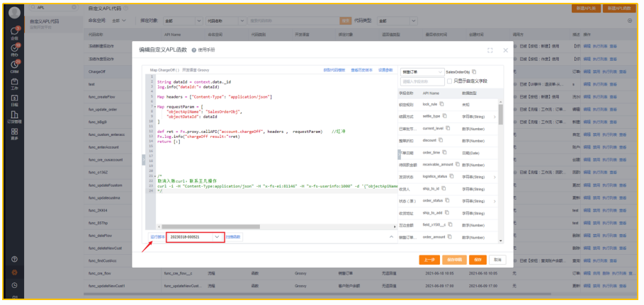644x305 pixels.
Task: Copy the order_status field API name
Action: point(447,201)
